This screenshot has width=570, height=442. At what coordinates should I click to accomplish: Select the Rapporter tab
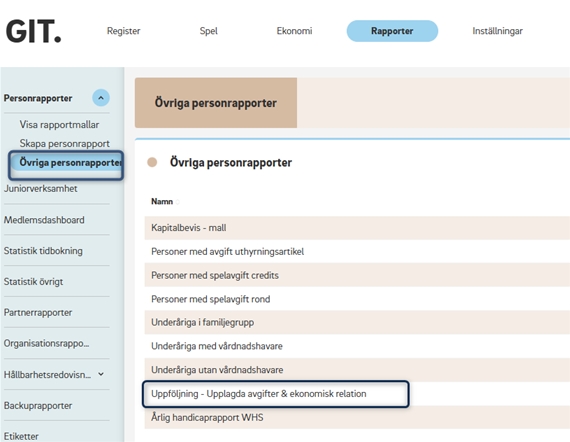click(x=392, y=31)
